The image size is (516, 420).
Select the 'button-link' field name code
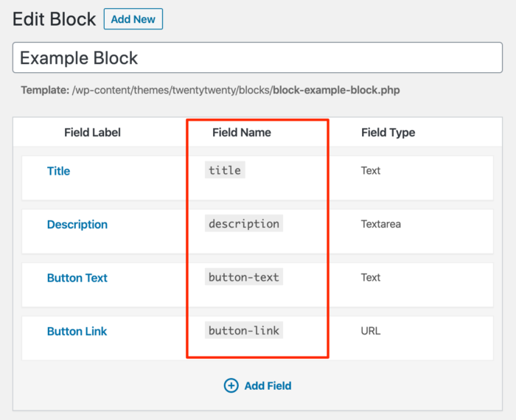click(243, 331)
